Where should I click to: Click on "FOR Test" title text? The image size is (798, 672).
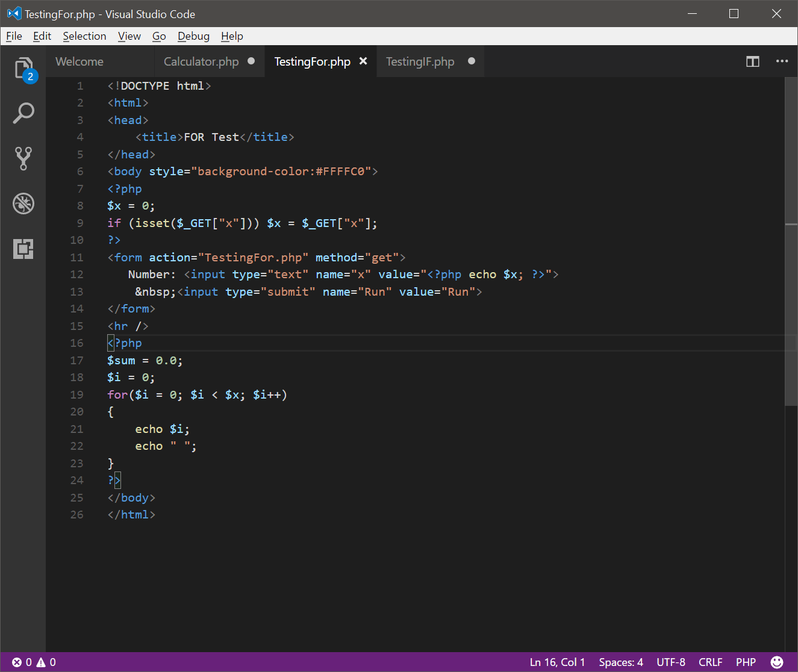211,137
